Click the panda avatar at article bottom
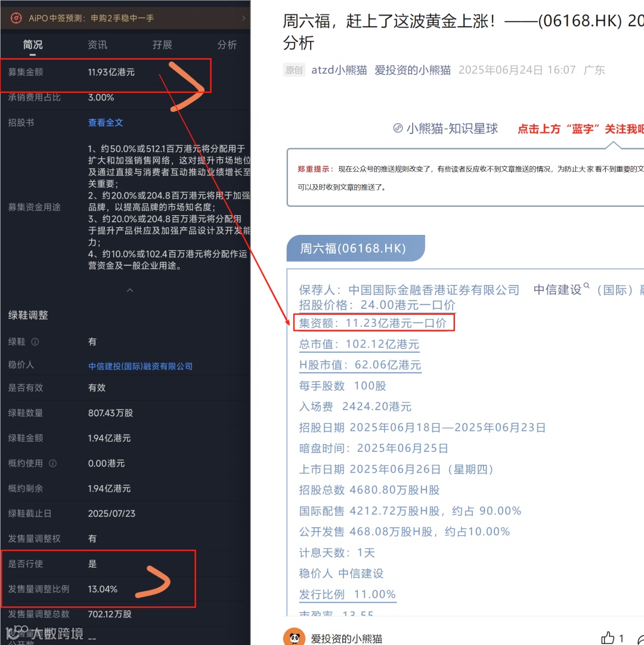The image size is (644, 645). pyautogui.click(x=294, y=637)
